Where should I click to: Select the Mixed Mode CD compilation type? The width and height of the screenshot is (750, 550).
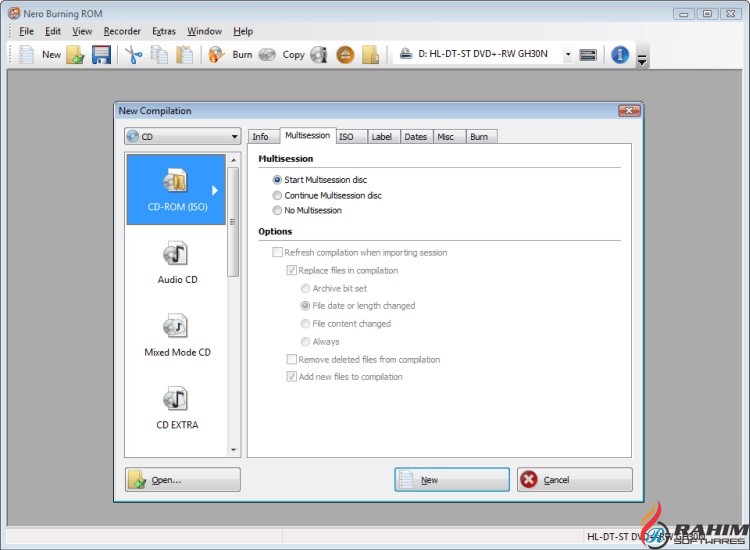tap(177, 335)
